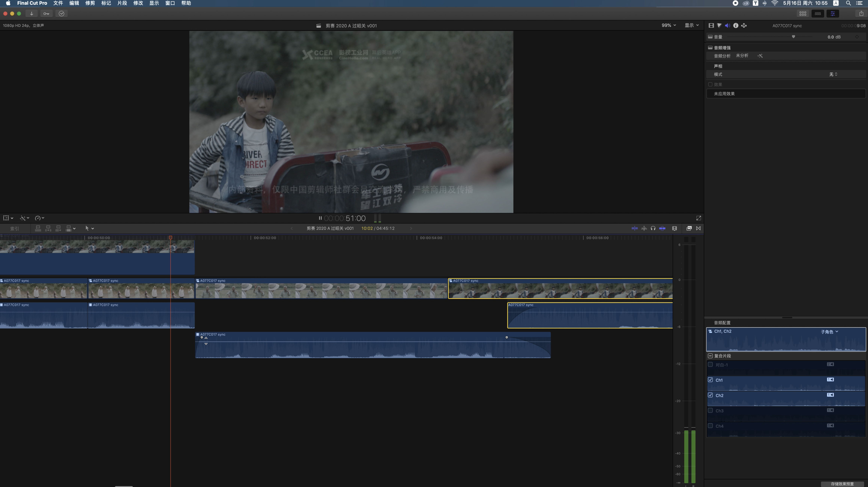Open the pan mode 无 popup
Screen dimensions: 868x487
[833, 74]
